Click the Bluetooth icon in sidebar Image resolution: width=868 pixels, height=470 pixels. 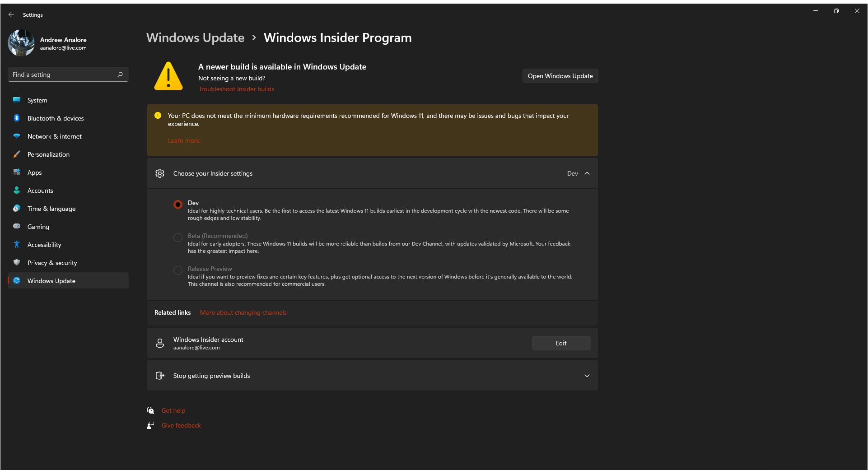click(x=17, y=118)
